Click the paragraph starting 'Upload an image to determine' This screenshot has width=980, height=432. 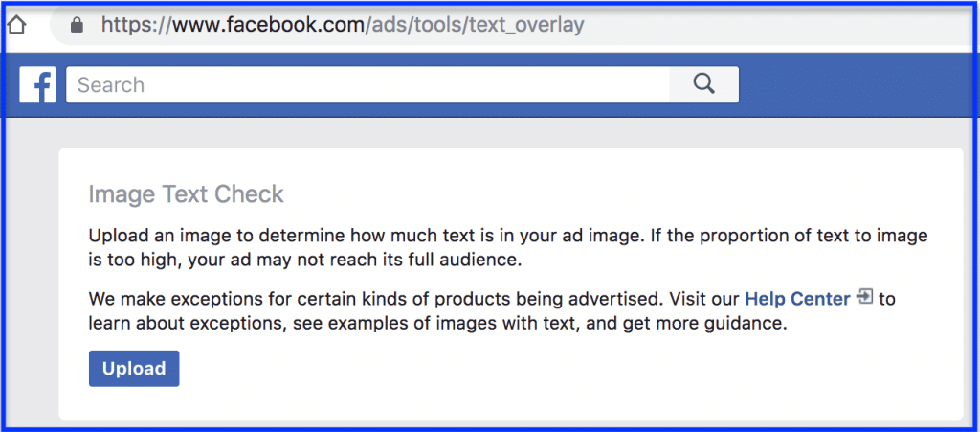pos(508,248)
